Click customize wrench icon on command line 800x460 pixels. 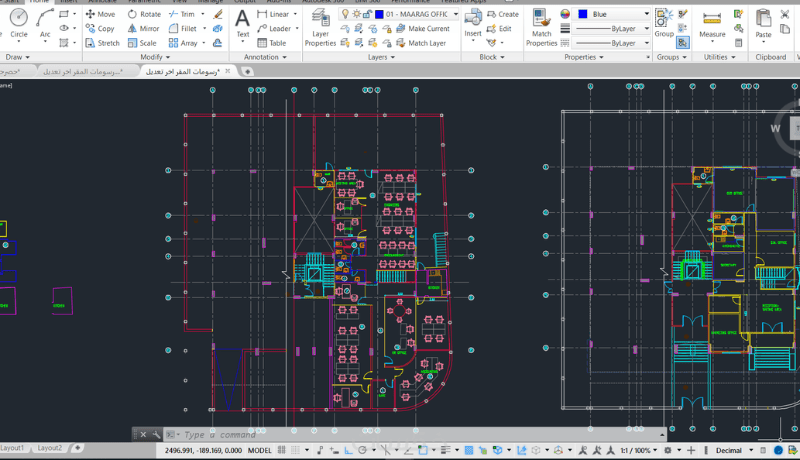pos(156,435)
